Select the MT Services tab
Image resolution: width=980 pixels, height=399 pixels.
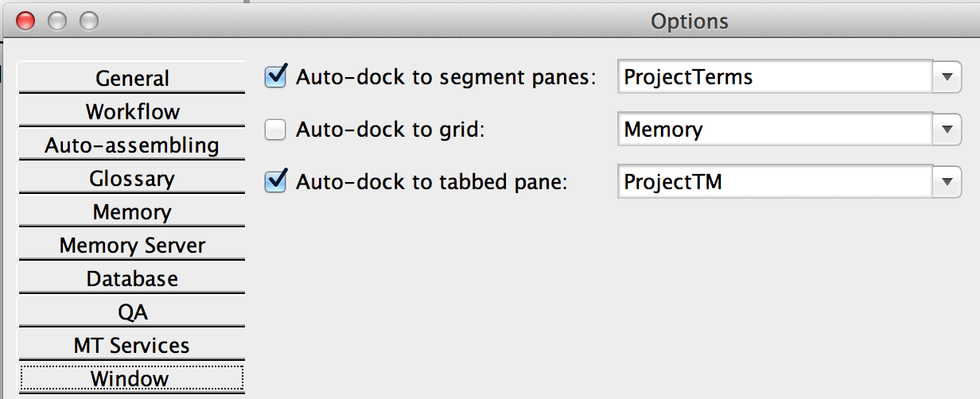coord(132,346)
